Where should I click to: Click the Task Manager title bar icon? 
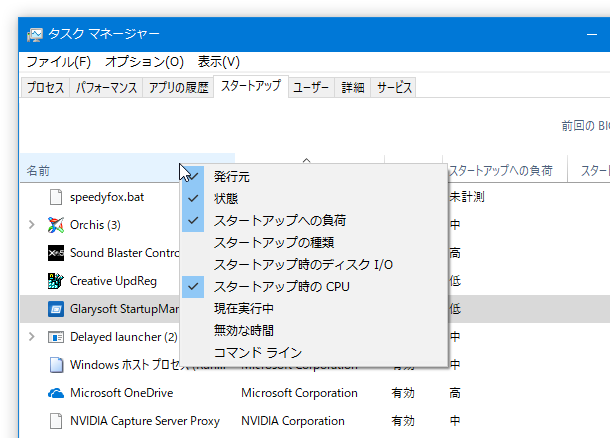35,34
